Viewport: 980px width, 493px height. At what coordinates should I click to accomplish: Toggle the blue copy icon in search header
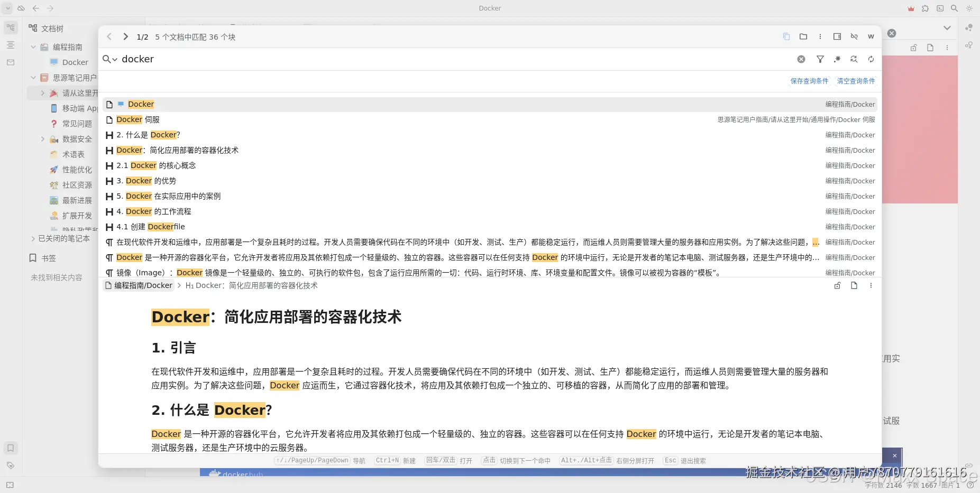786,36
